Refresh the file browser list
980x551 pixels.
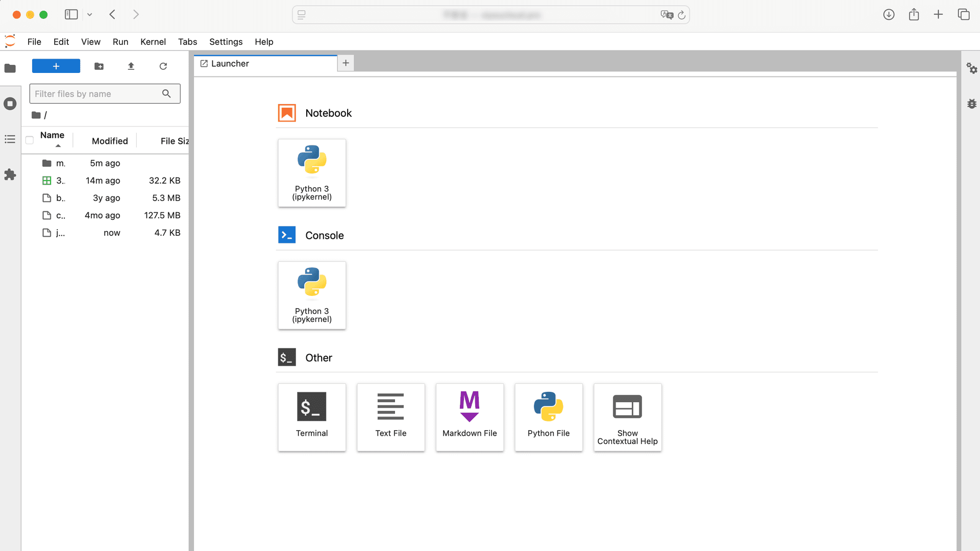coord(163,66)
